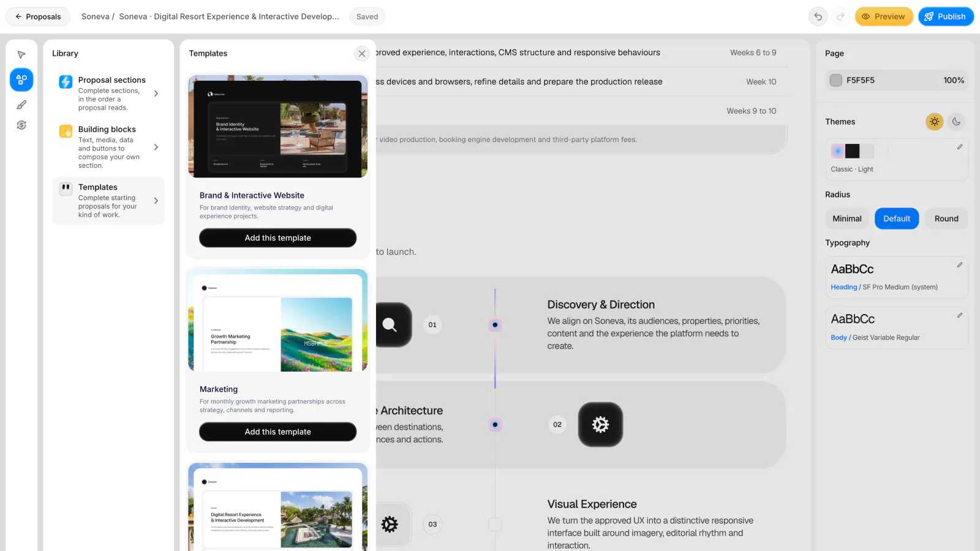Viewport: 980px width, 551px height.
Task: Open the Library shapes panel icon
Action: pos(21,80)
